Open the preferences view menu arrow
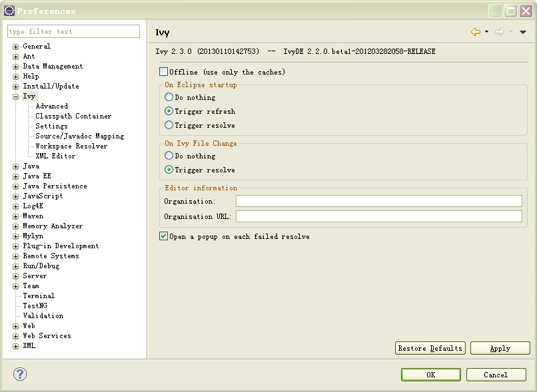537x392 pixels. click(x=523, y=32)
